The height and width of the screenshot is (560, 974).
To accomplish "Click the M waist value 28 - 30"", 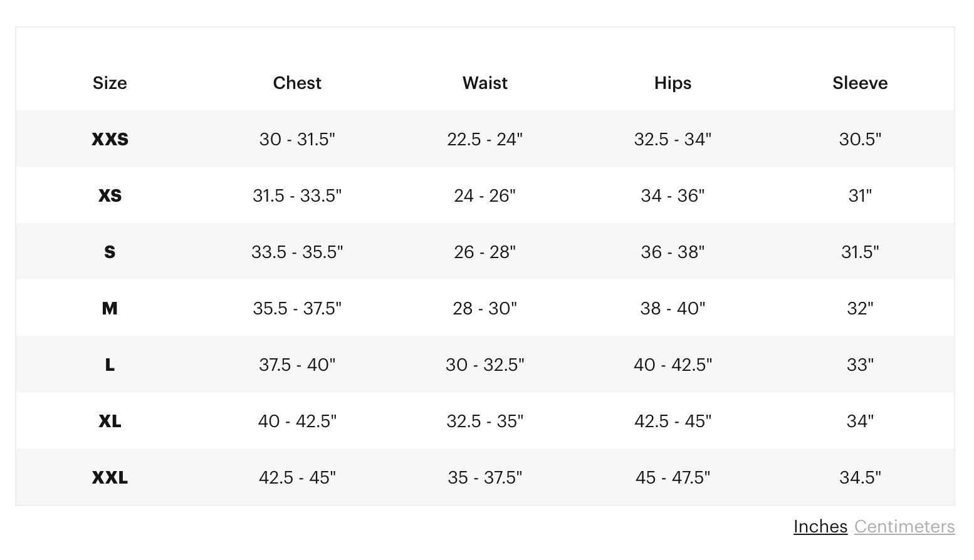I will point(484,308).
